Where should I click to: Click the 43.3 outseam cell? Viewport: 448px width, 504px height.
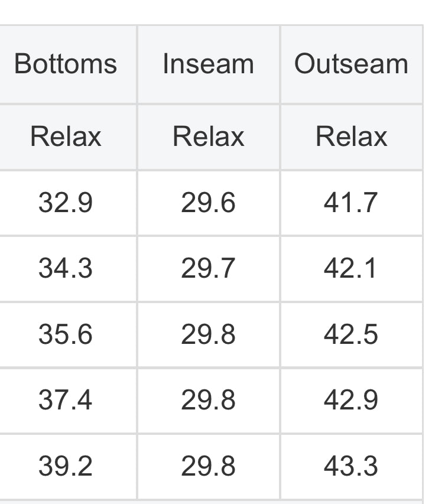[351, 466]
